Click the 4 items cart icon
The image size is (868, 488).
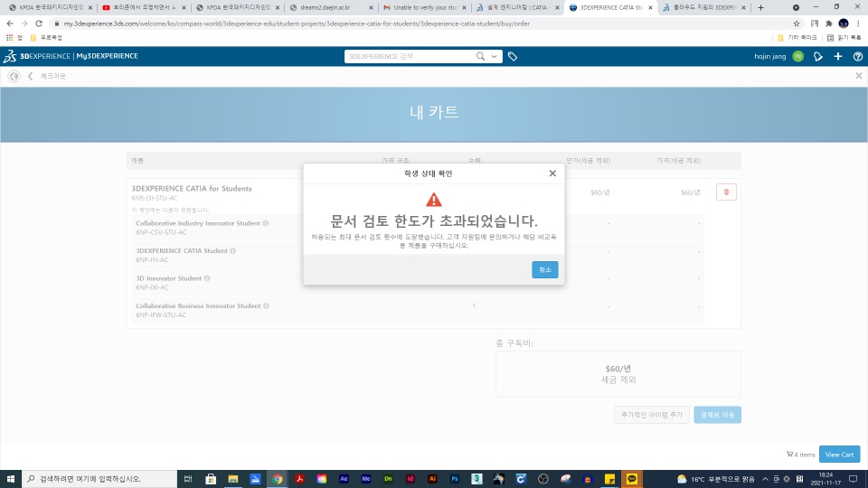(x=790, y=455)
